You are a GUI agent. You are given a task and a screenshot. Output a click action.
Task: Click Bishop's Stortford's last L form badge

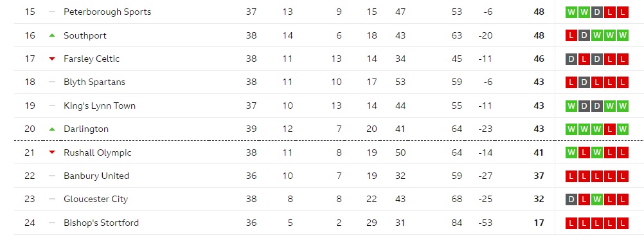pyautogui.click(x=623, y=223)
